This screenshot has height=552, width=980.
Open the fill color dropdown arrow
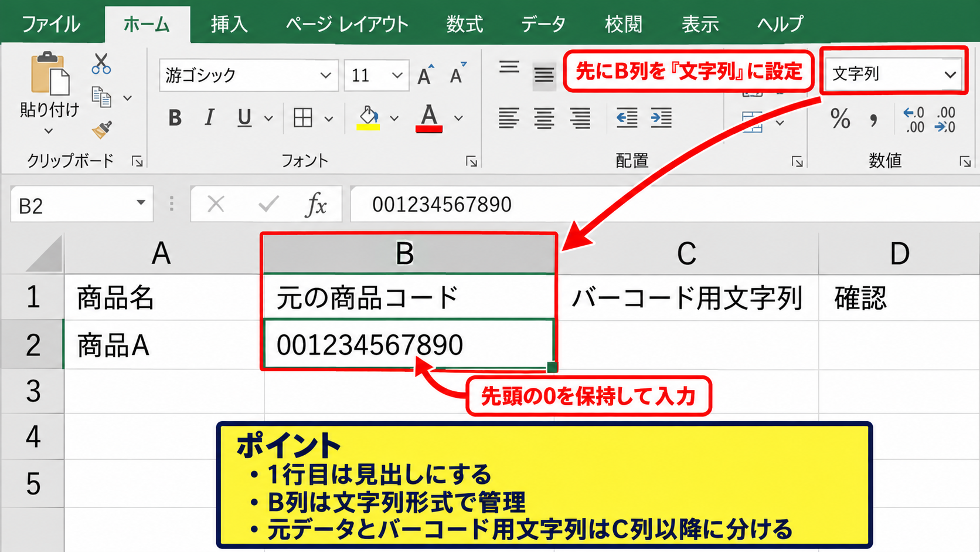coord(394,118)
